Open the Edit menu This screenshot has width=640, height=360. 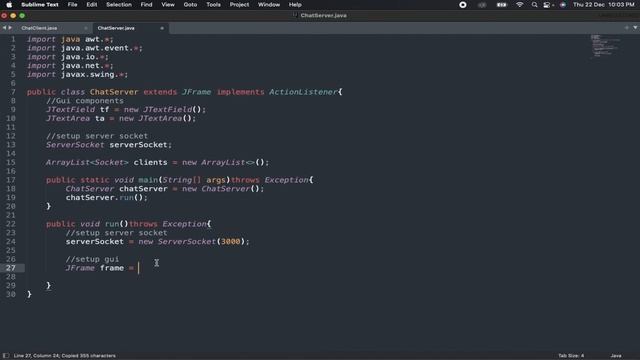[92, 5]
